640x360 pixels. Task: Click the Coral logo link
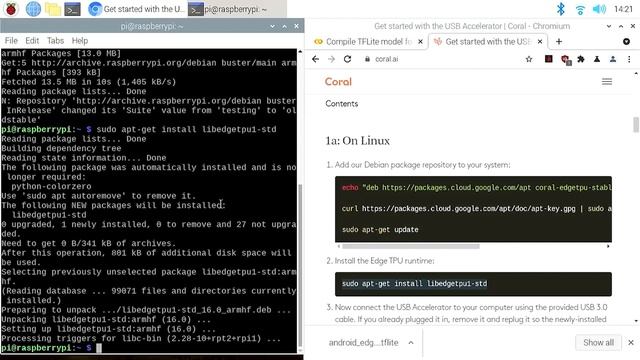[x=338, y=82]
